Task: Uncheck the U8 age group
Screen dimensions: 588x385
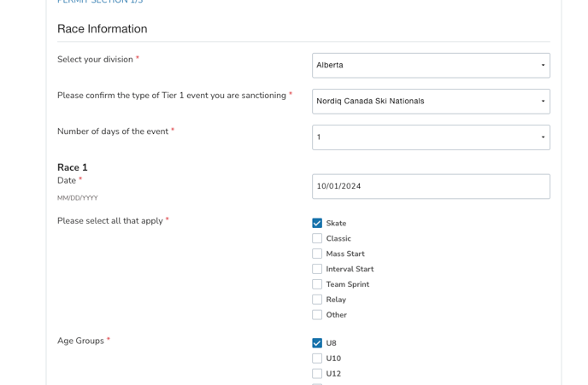Action: [x=317, y=344]
